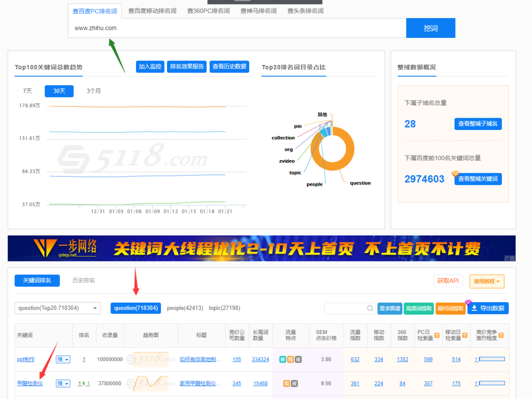
Task: Switch to 查百度PC排名词 tab
Action: click(x=95, y=11)
